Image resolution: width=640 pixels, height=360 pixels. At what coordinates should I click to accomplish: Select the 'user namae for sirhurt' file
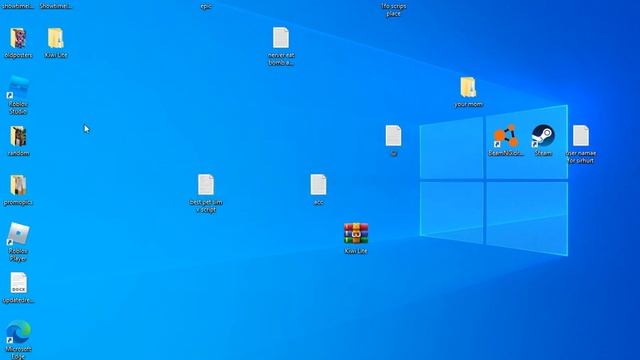[x=581, y=136]
